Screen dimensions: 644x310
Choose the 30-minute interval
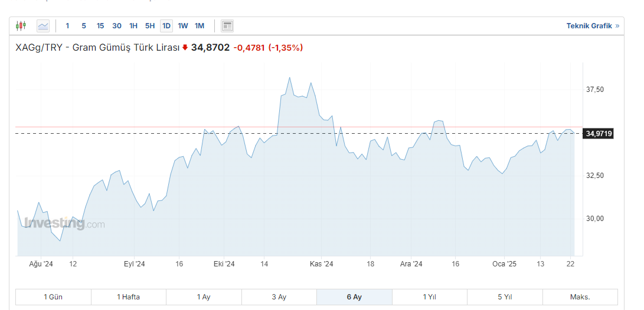click(x=117, y=26)
